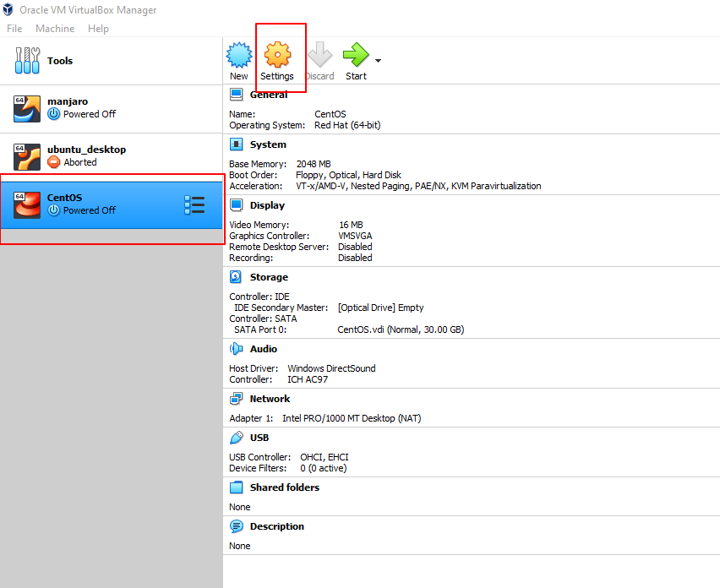Select the Tools label in sidebar

(60, 61)
